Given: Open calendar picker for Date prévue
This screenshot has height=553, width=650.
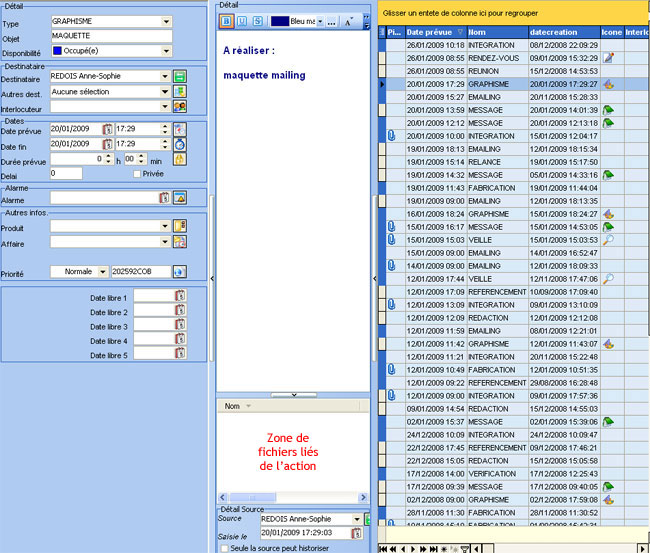Looking at the screenshot, I should (x=107, y=129).
